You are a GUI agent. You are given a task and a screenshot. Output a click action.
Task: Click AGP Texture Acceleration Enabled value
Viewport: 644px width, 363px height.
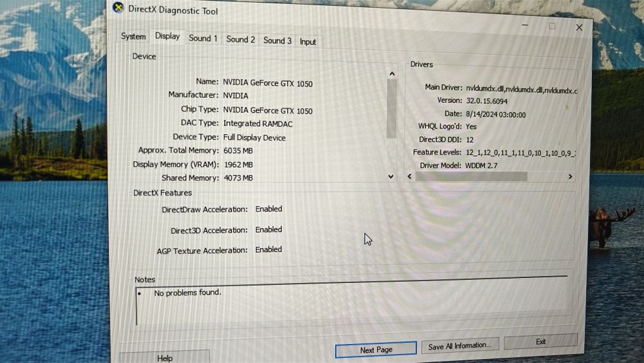coord(269,250)
